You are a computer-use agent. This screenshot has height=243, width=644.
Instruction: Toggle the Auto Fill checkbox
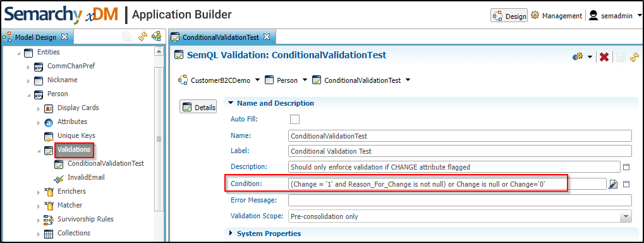(295, 119)
